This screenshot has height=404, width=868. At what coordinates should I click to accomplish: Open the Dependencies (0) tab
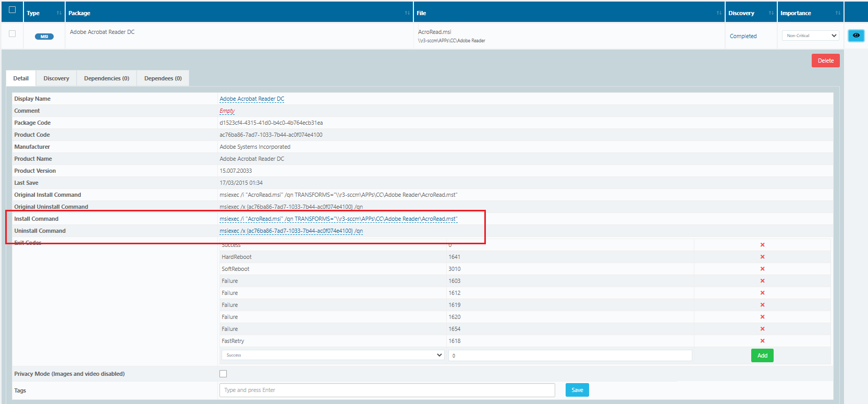point(107,78)
